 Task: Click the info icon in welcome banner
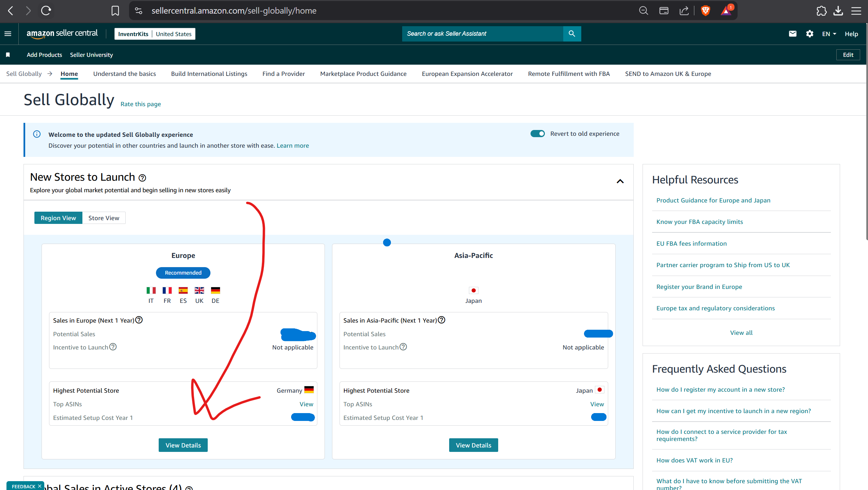pyautogui.click(x=37, y=134)
